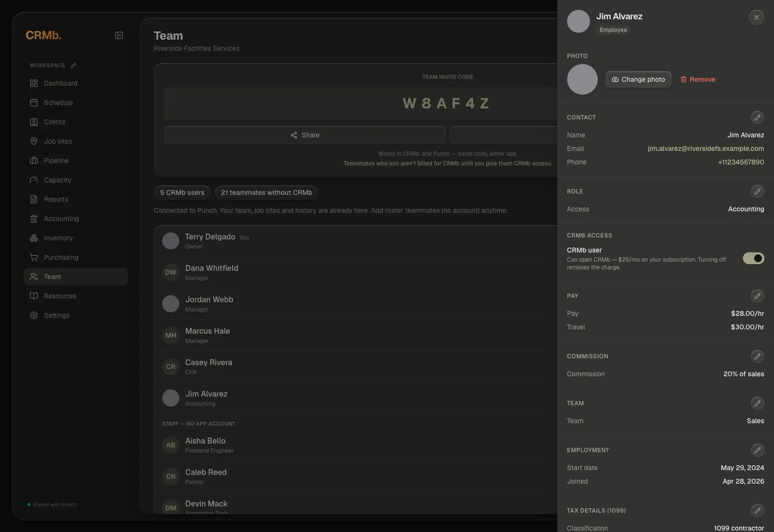Viewport: 774px width, 532px height.
Task: Select Devin Mack staff row
Action: [x=356, y=503]
